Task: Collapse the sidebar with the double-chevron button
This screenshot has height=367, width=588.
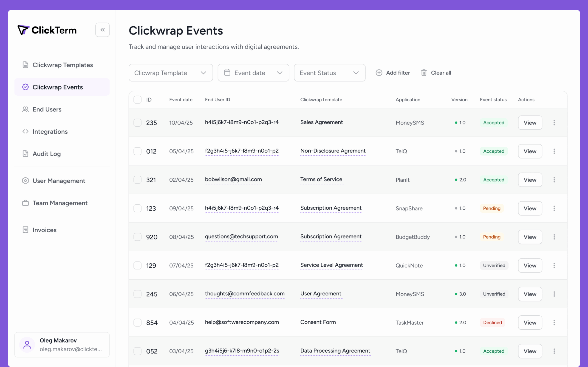Action: click(x=102, y=30)
